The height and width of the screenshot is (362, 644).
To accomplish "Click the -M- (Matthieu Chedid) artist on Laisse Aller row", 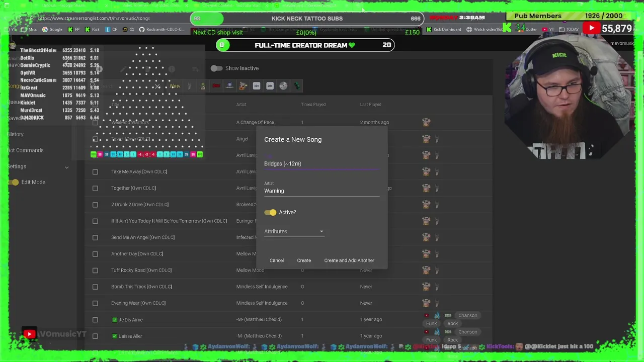I will pyautogui.click(x=259, y=336).
